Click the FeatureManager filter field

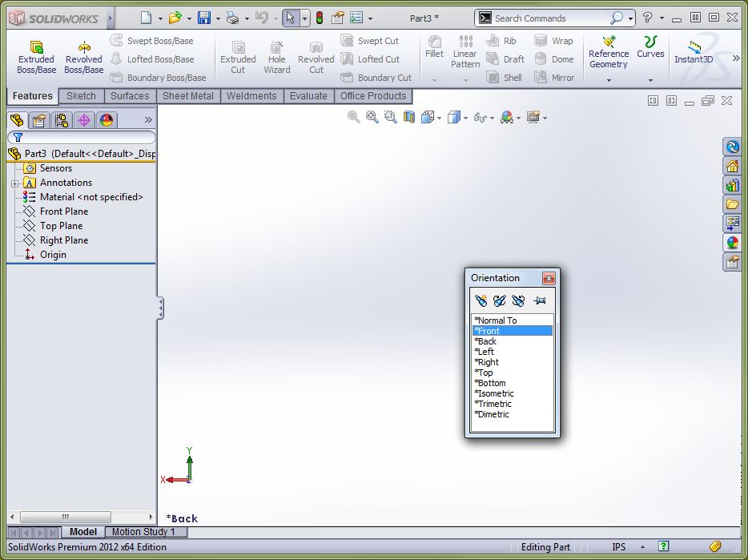click(82, 138)
